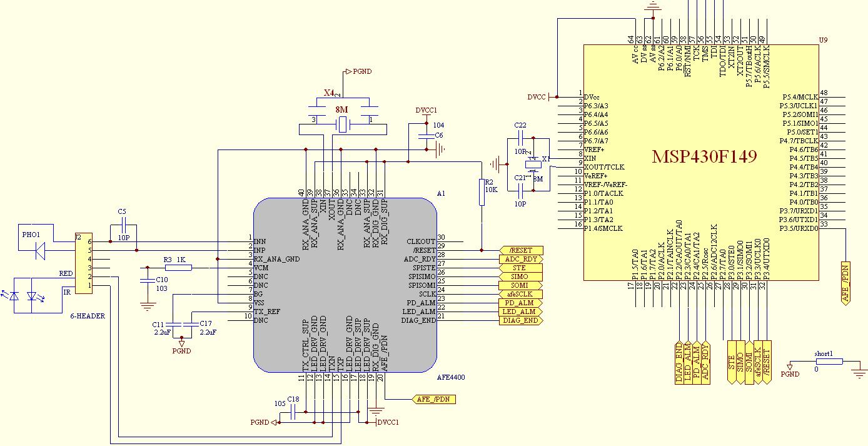Select the LED_ALM port on AFE4400 pin 22
This screenshot has width=868, height=446.
(520, 312)
